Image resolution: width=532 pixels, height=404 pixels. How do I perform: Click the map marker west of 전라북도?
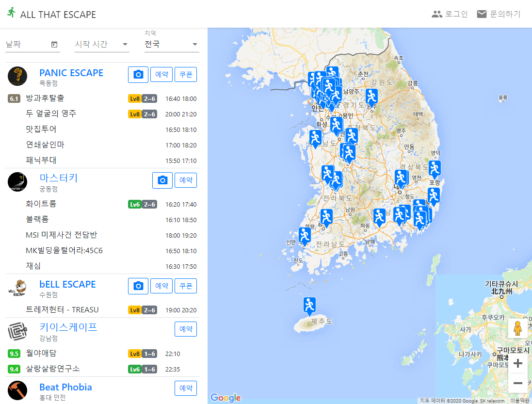tap(327, 174)
